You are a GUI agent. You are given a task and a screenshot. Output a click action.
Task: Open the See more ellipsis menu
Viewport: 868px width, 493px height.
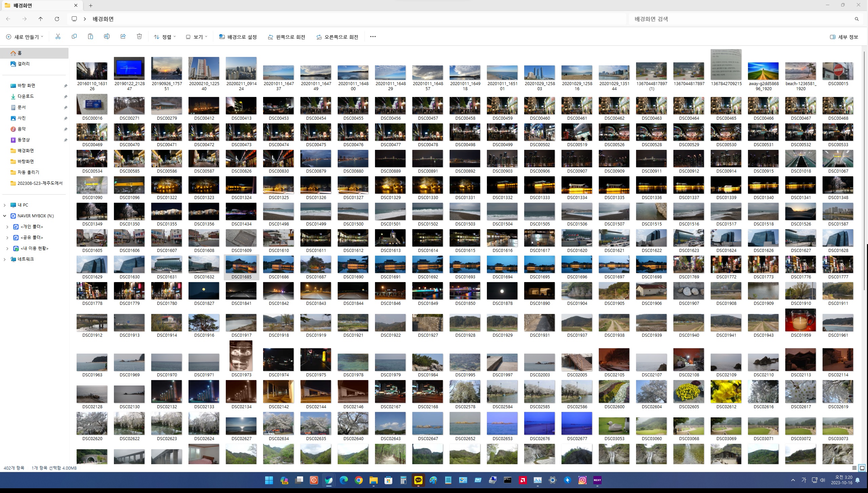(x=373, y=37)
